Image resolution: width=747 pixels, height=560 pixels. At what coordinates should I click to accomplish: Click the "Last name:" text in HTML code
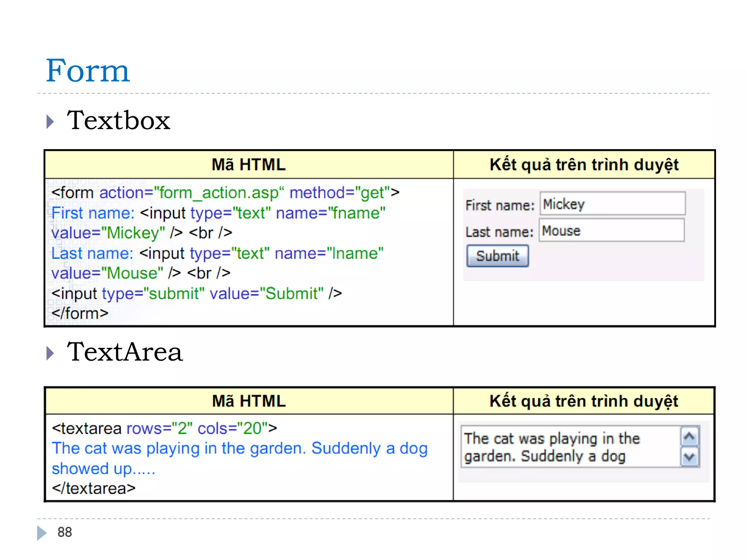pyautogui.click(x=92, y=253)
